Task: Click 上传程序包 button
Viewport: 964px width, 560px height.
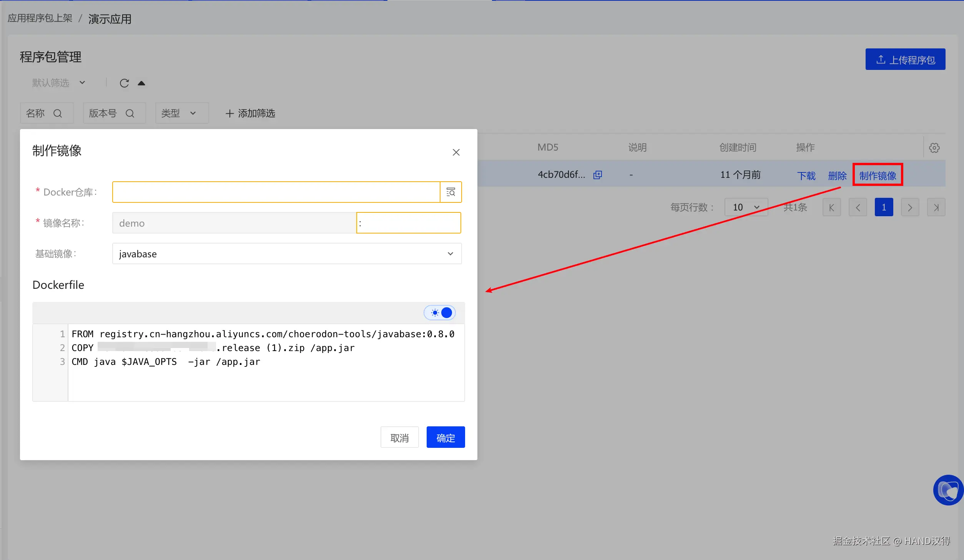Action: point(905,60)
